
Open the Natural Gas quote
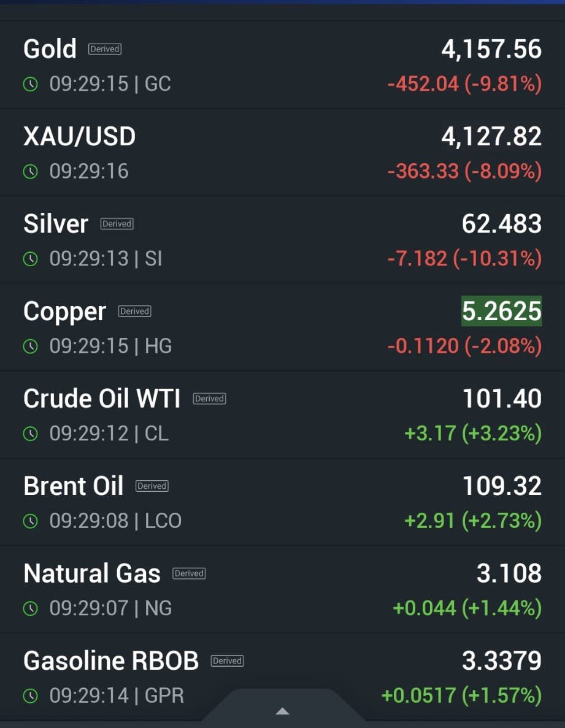pos(92,573)
